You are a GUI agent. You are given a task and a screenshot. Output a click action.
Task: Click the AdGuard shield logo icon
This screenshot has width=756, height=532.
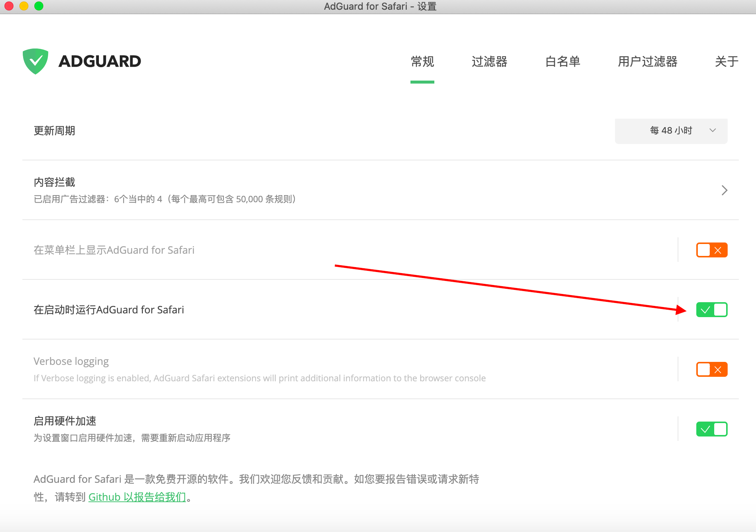(35, 61)
